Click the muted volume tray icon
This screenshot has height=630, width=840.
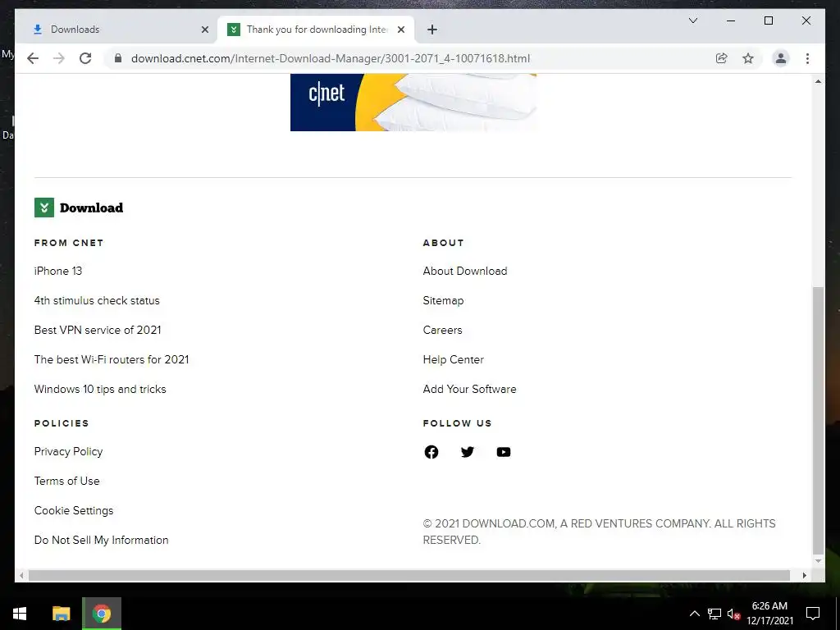(733, 614)
